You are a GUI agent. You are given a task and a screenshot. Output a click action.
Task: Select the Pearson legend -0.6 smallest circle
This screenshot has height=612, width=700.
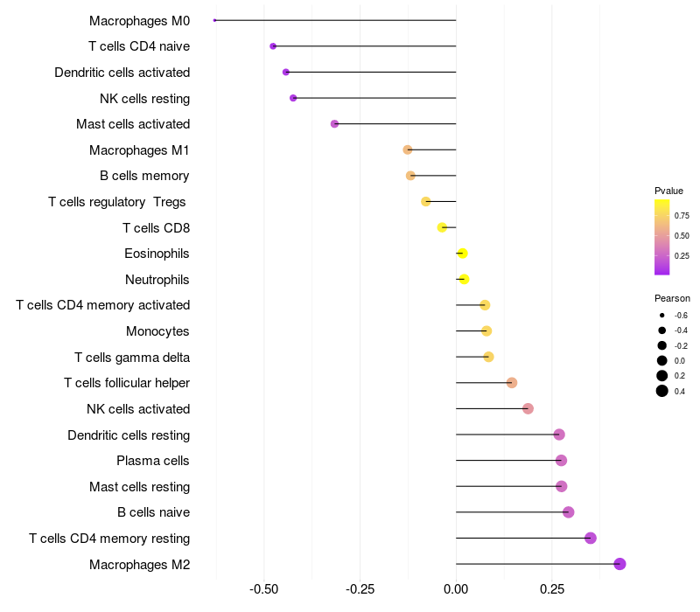click(662, 316)
